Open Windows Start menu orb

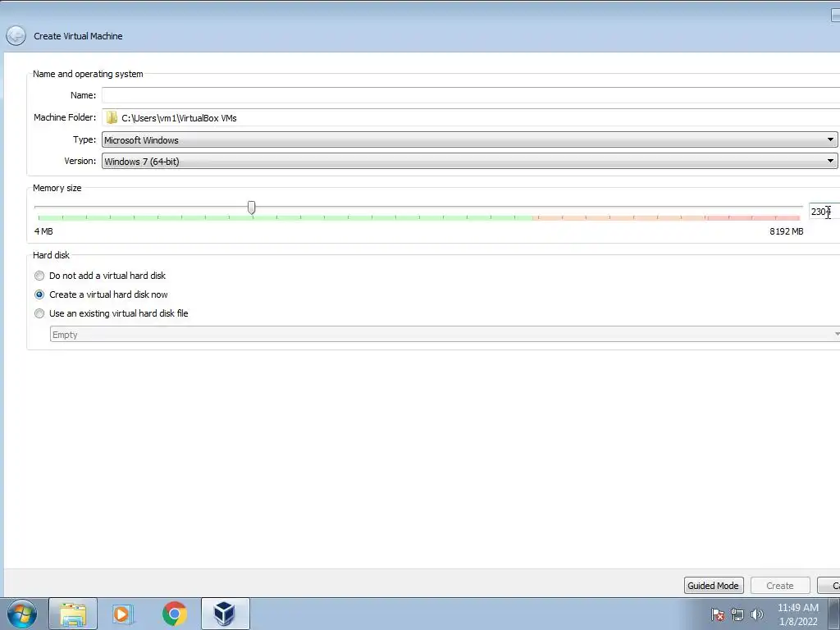coord(22,614)
